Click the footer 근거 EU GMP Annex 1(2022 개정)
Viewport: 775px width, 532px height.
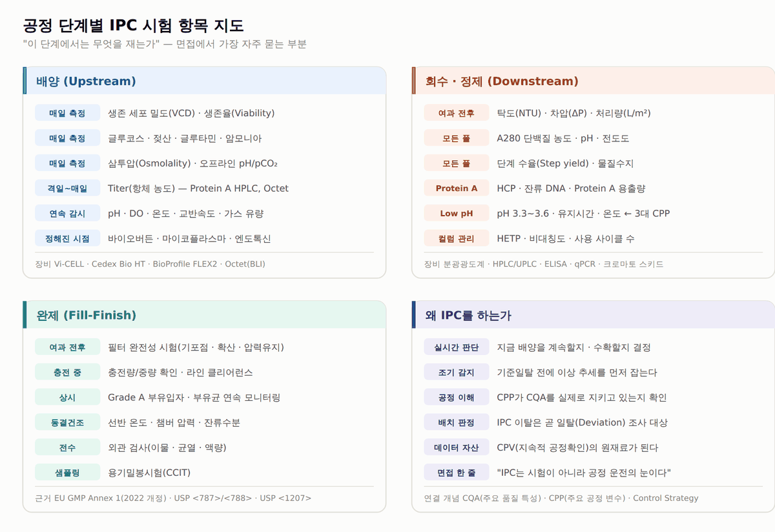click(x=174, y=498)
